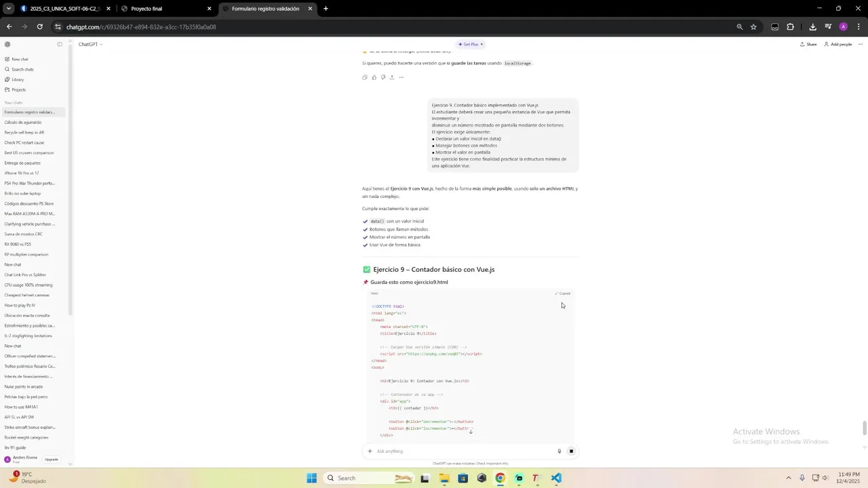Click the zoom magnifier icon in address bar
The image size is (868, 488).
pos(739,27)
